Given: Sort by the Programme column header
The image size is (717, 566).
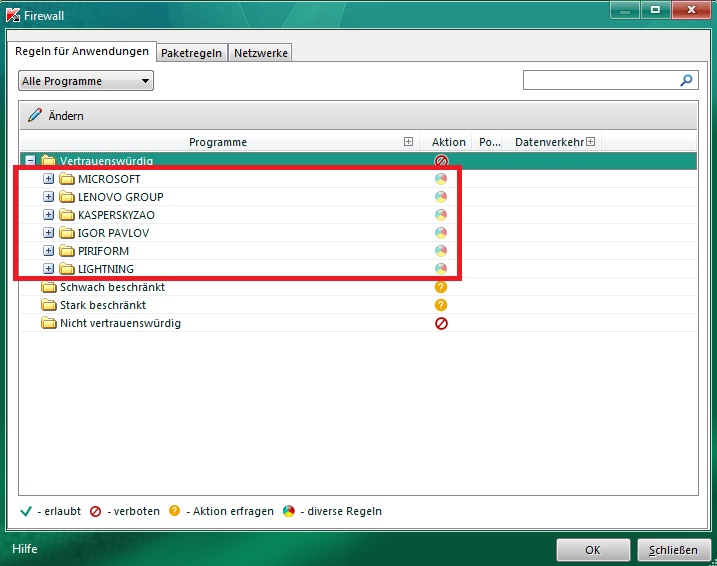Looking at the screenshot, I should point(218,142).
